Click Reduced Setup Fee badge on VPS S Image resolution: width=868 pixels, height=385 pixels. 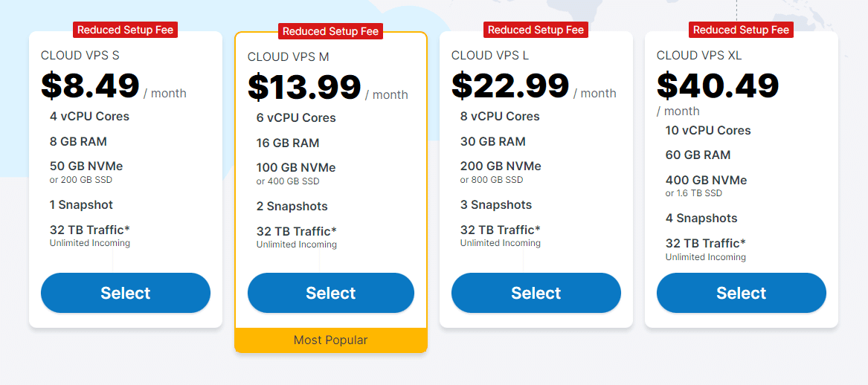coord(125,30)
